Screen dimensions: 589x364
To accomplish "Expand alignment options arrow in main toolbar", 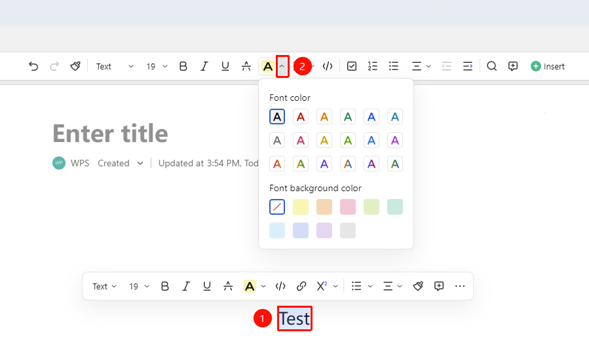I will coord(428,66).
